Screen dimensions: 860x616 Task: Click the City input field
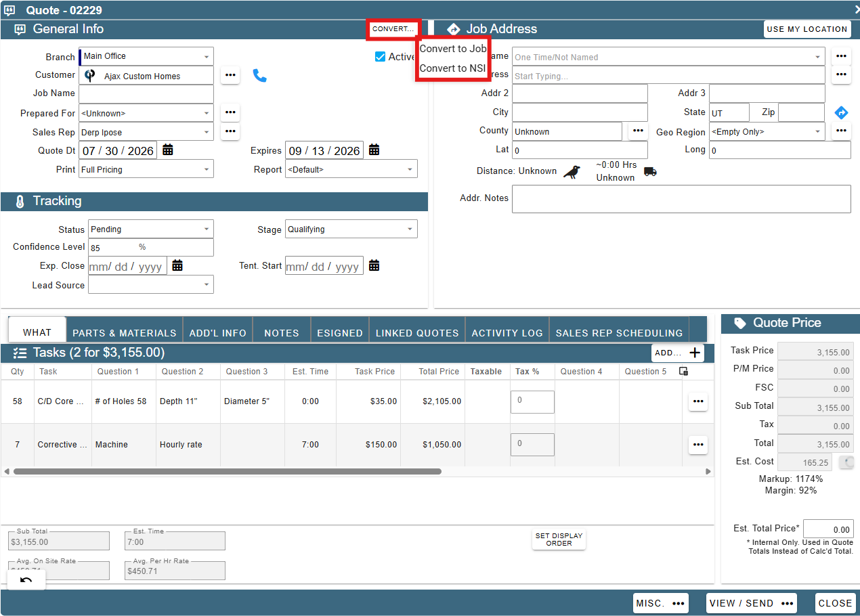tap(580, 112)
